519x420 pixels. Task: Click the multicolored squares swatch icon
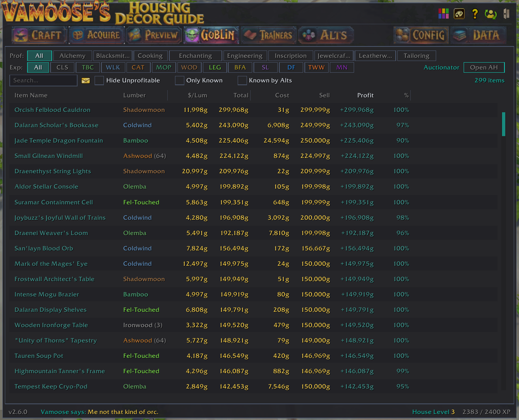[x=443, y=13]
